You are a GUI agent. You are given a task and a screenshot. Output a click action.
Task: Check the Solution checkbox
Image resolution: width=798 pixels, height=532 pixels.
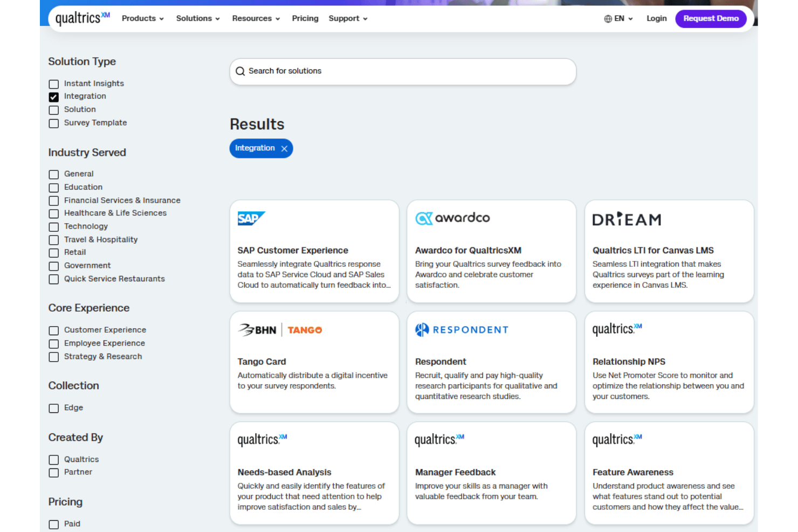(54, 110)
